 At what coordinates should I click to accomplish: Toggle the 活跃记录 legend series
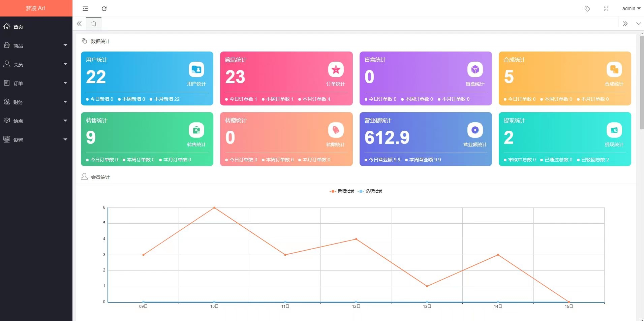point(370,191)
